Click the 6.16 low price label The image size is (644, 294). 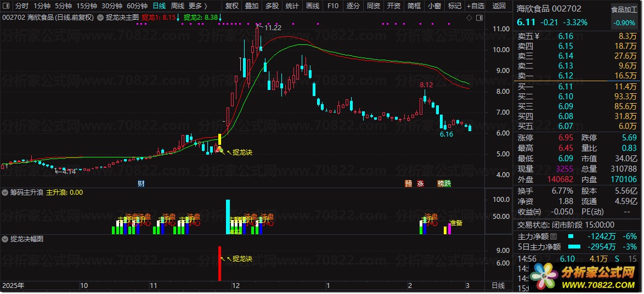(447, 134)
